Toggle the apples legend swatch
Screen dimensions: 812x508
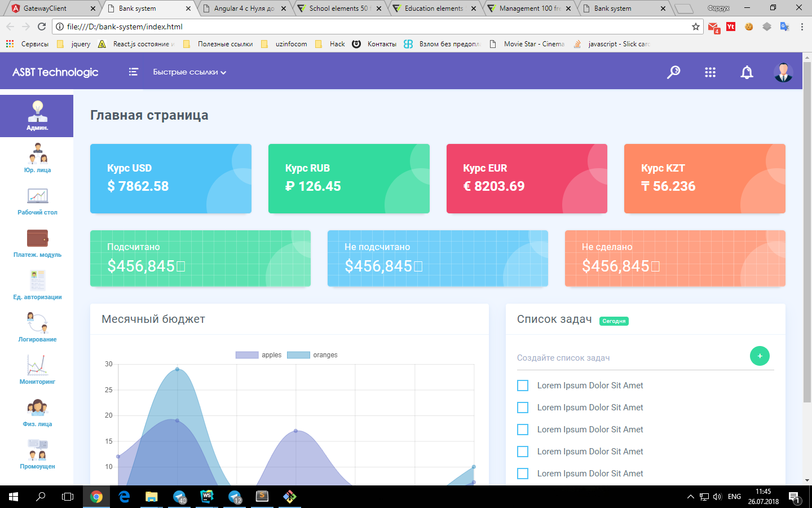pyautogui.click(x=247, y=355)
